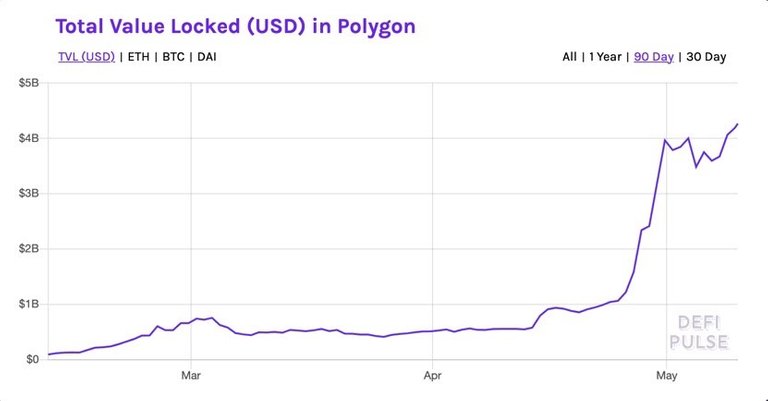Click the $2B y-axis label

(x=27, y=248)
